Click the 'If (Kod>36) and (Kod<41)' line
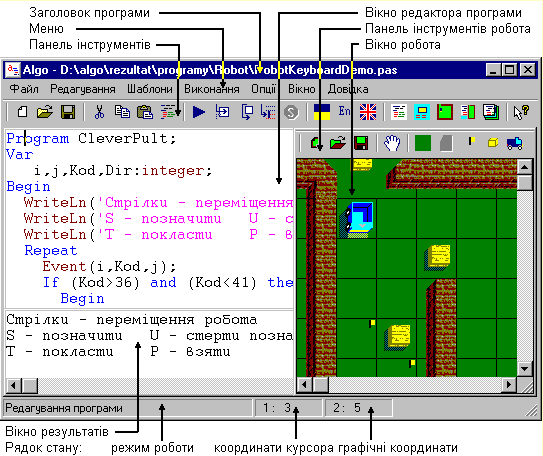The height and width of the screenshot is (456, 543). pos(150,283)
